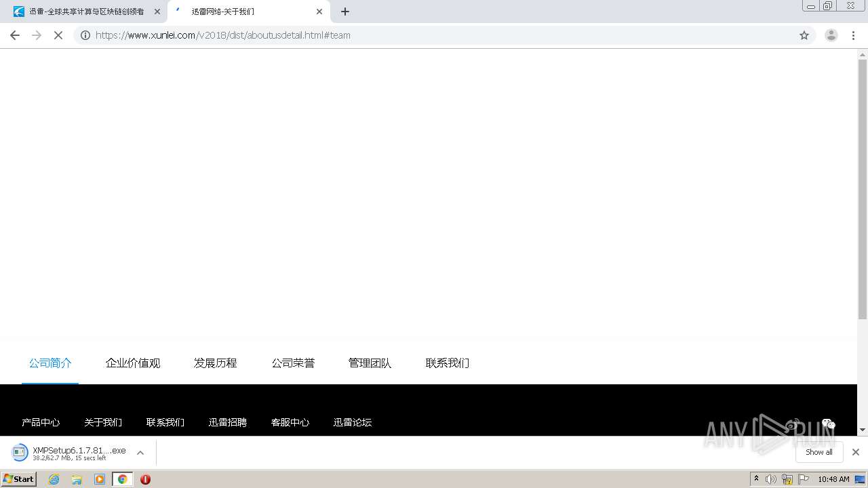The width and height of the screenshot is (868, 488).
Task: Launch Internet Explorer from the taskbar
Action: 54,479
